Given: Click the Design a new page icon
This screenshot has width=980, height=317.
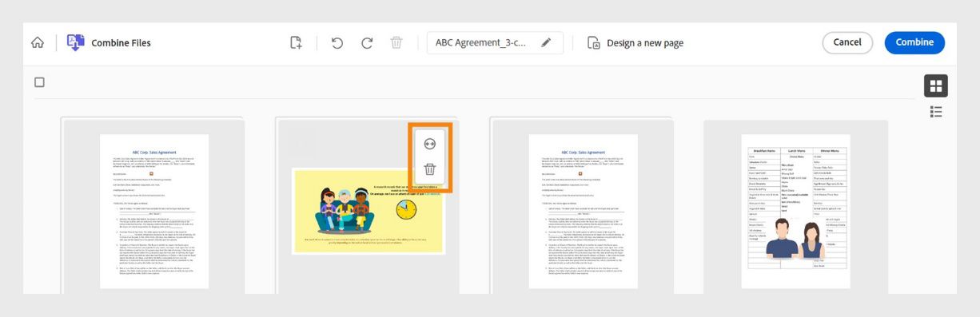Looking at the screenshot, I should pyautogui.click(x=593, y=43).
